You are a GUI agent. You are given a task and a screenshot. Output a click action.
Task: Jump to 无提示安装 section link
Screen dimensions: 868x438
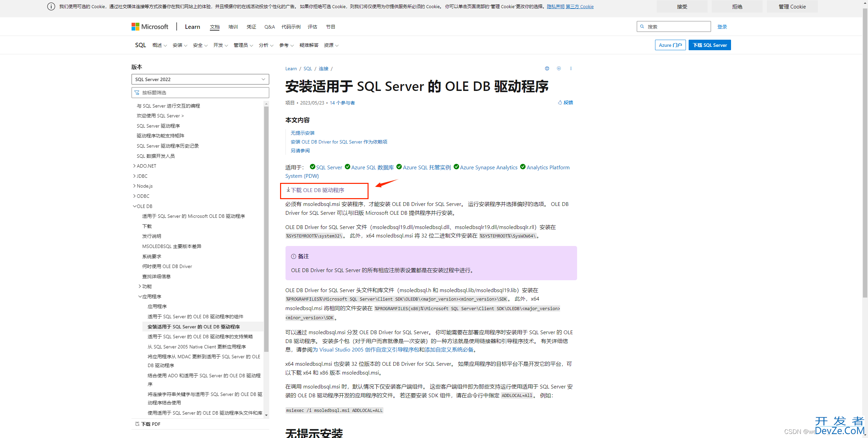(302, 133)
